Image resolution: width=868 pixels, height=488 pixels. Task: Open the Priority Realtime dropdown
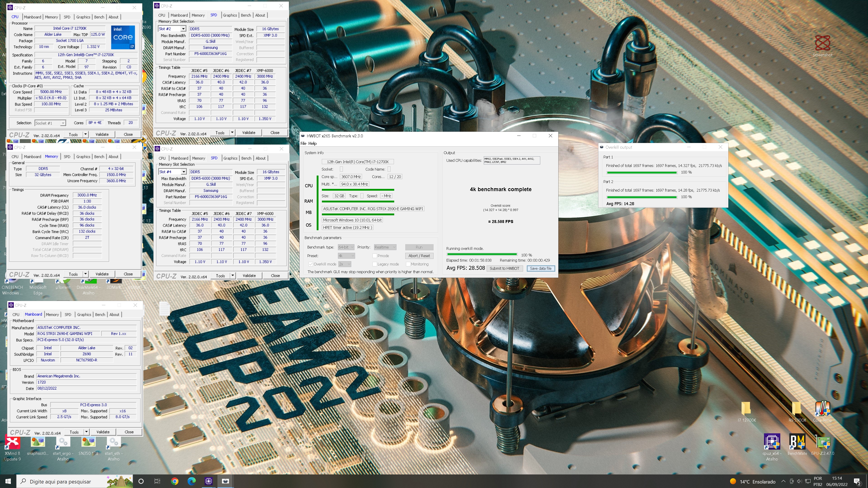(385, 247)
